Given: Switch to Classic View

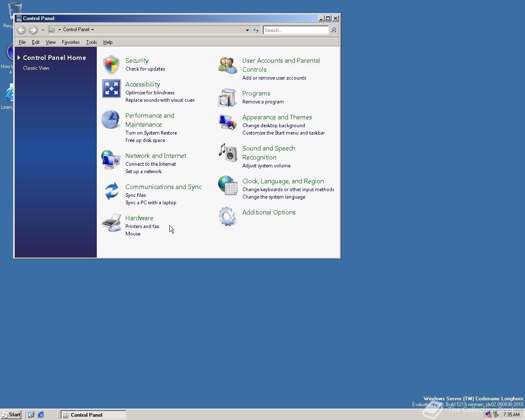Looking at the screenshot, I should click(36, 68).
